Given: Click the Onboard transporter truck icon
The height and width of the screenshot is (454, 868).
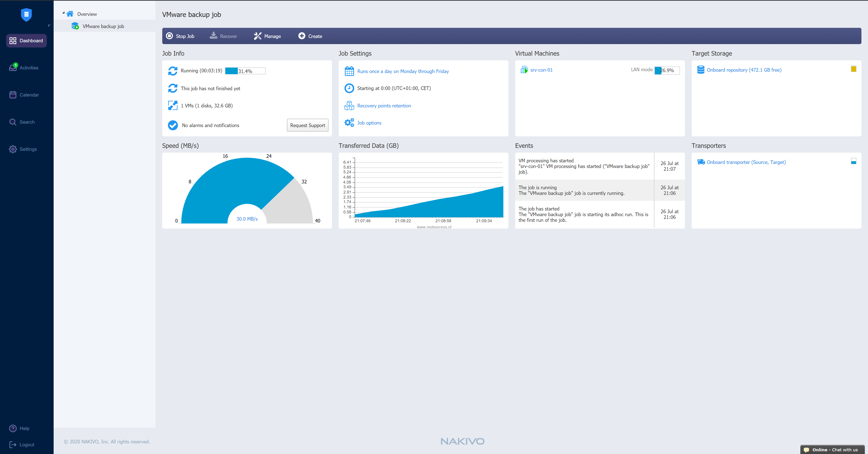Looking at the screenshot, I should [x=701, y=162].
